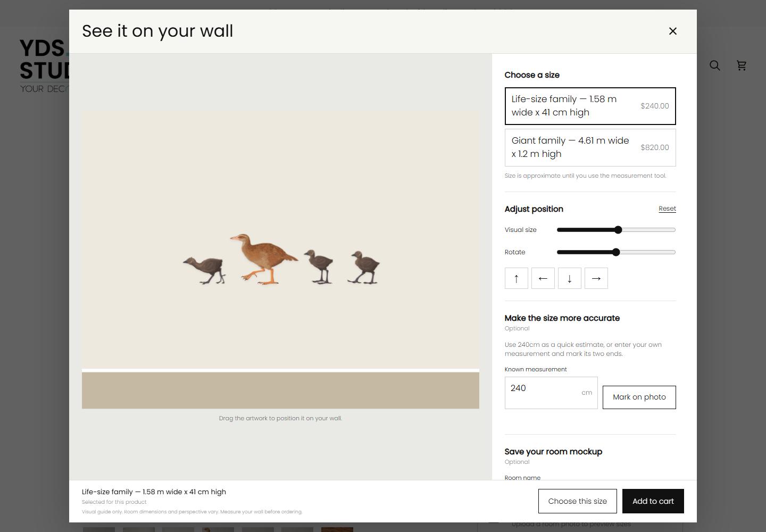
Task: Click the 'Size is approximate' note
Action: click(x=585, y=176)
